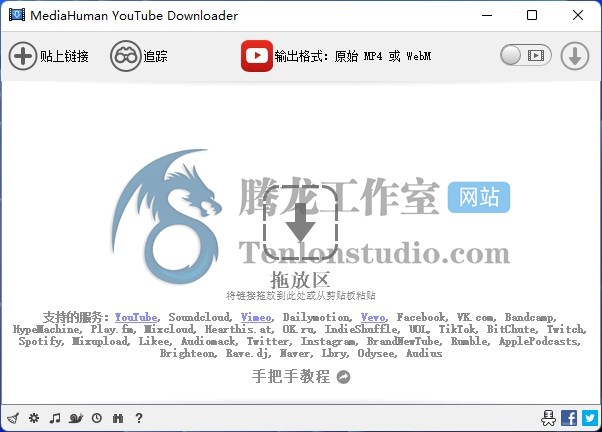This screenshot has width=602, height=432.
Task: Click the Instagram service text
Action: (x=329, y=341)
